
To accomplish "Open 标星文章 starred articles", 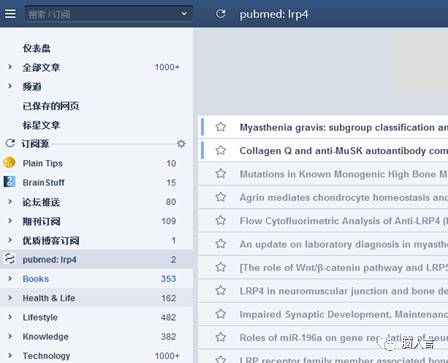I will point(41,125).
